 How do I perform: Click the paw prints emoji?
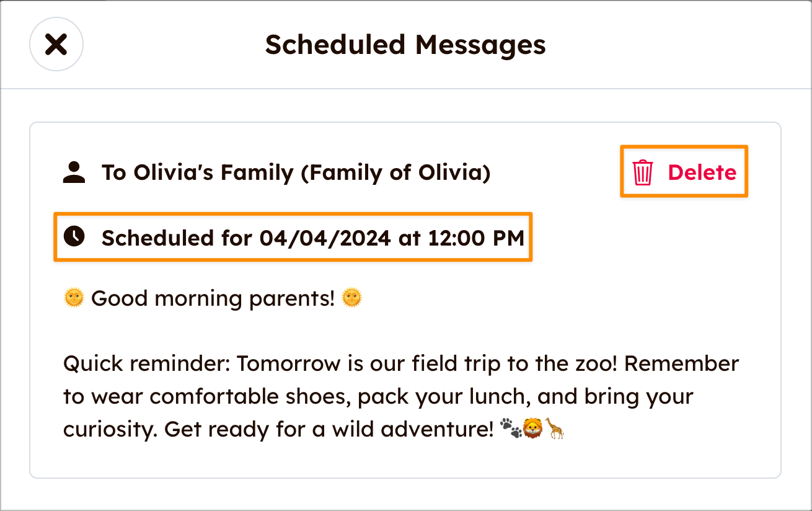tap(511, 429)
